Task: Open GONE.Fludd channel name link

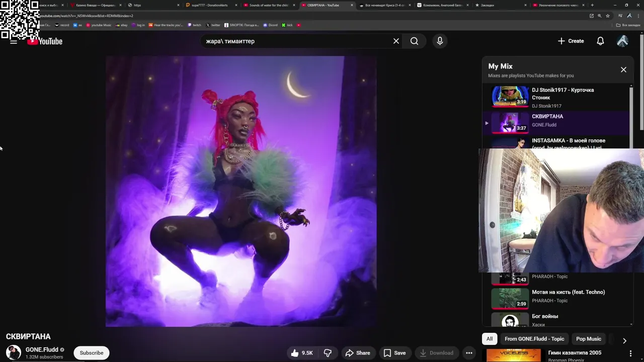Action: 42,349
